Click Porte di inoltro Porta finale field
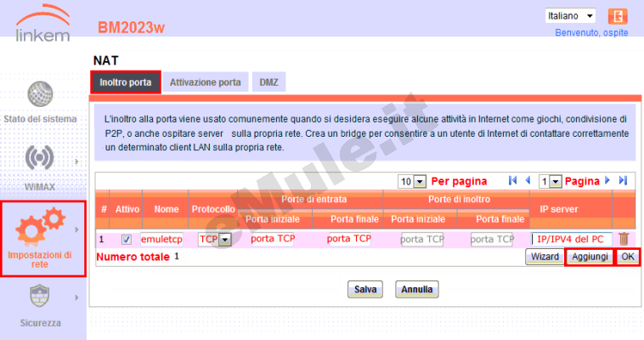 click(492, 239)
